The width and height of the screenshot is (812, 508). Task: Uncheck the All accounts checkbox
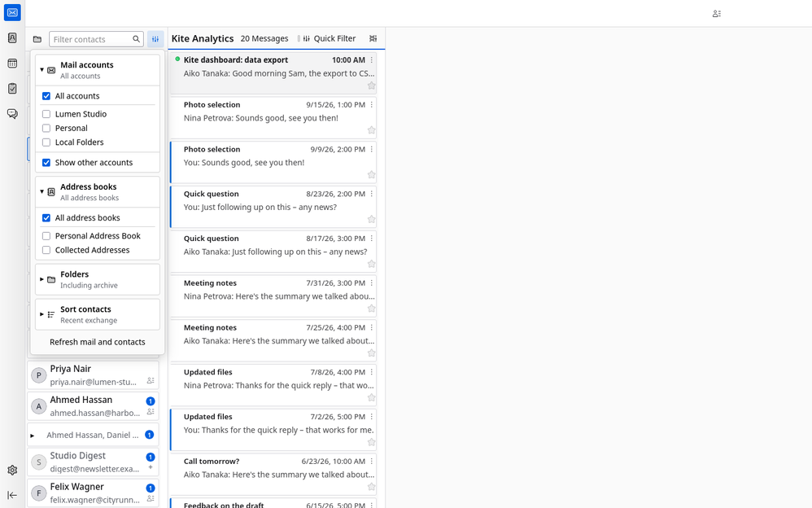pos(46,96)
